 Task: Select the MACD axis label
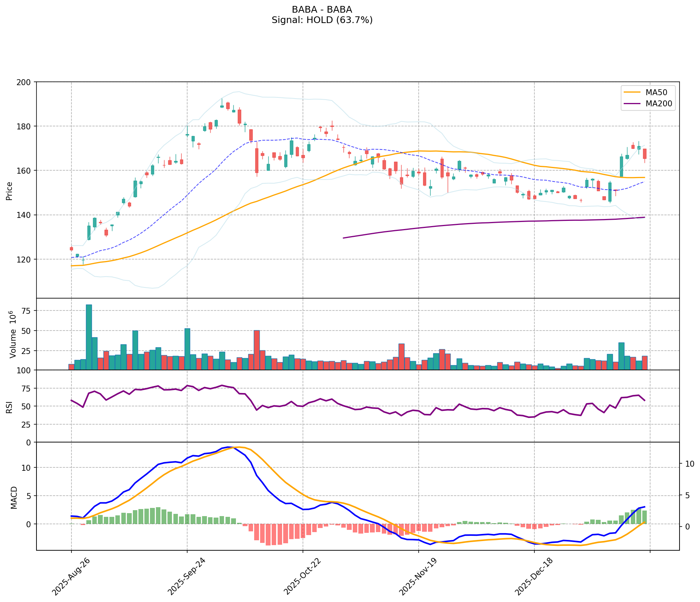(14, 498)
